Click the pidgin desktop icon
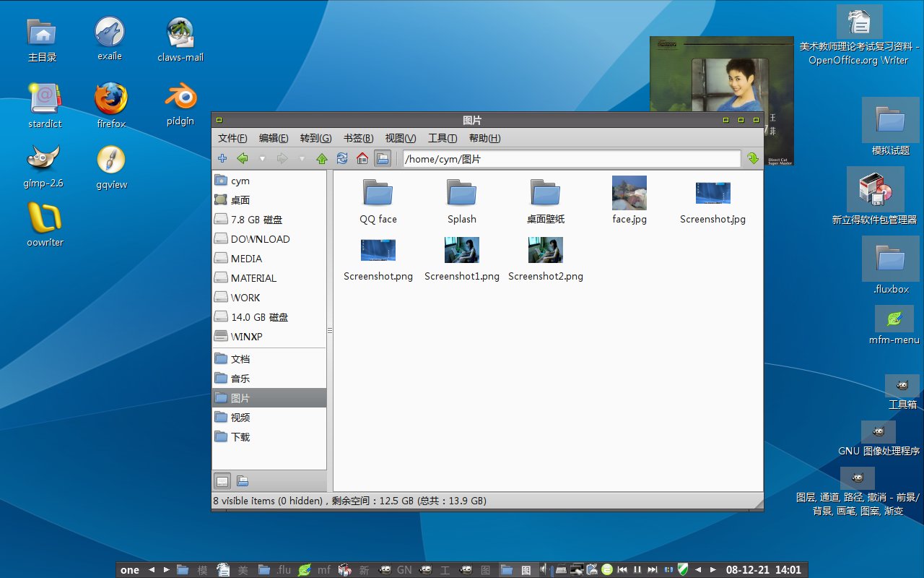 click(x=180, y=105)
